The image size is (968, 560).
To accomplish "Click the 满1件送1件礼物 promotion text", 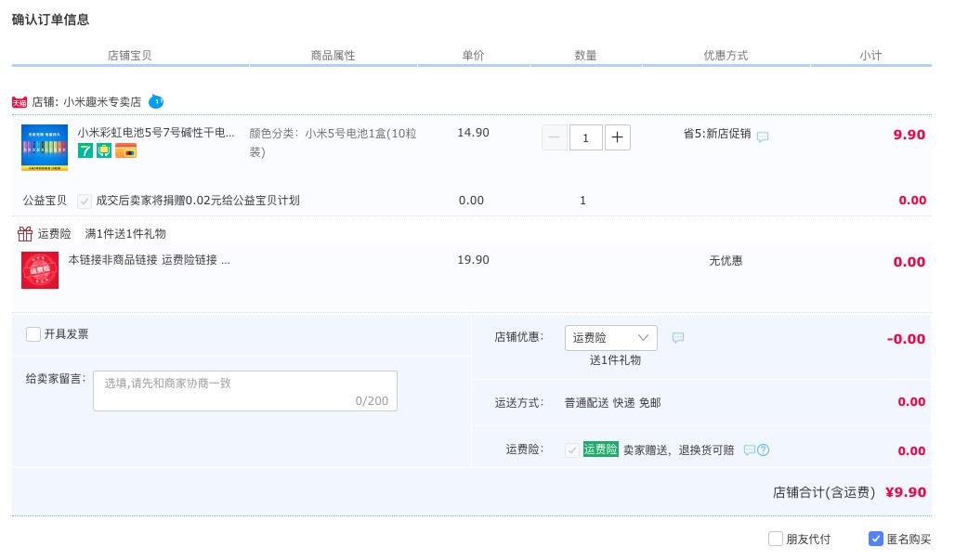I will pos(125,233).
